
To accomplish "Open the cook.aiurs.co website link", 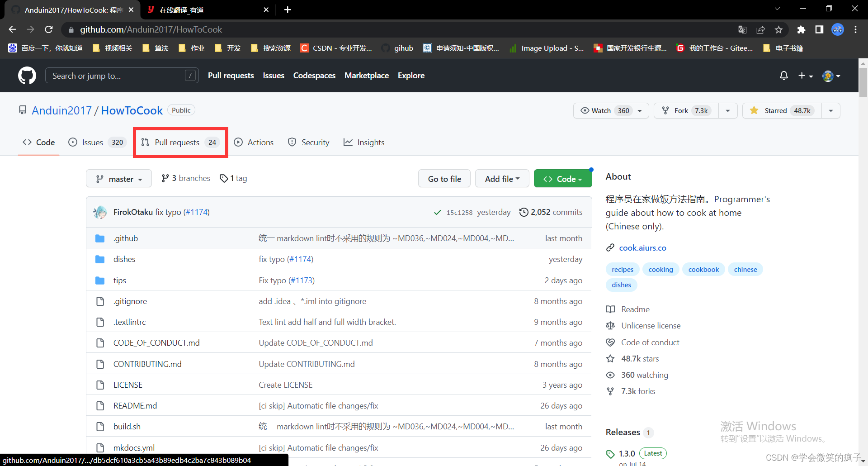I will [642, 247].
